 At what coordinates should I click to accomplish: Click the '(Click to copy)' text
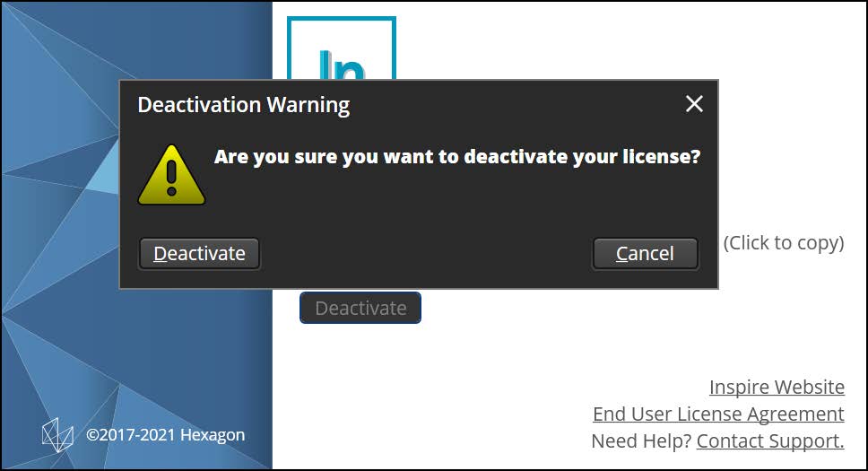[784, 243]
